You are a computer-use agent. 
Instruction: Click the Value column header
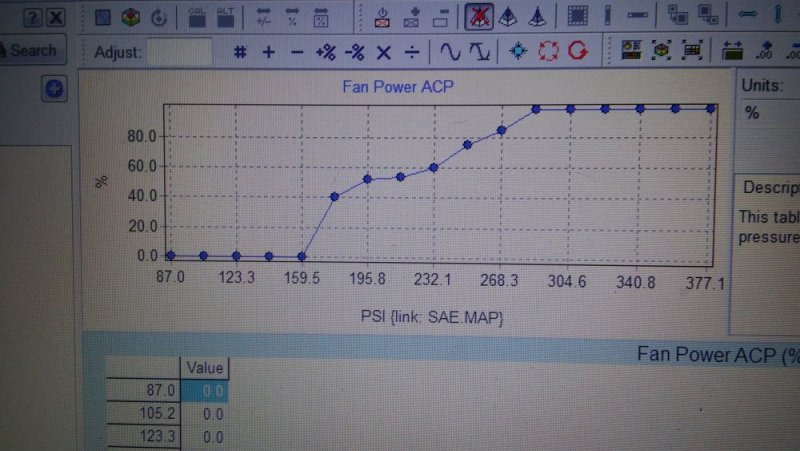[205, 367]
